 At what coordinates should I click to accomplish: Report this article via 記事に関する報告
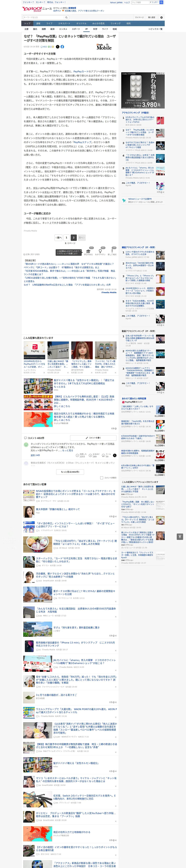[32, 254]
